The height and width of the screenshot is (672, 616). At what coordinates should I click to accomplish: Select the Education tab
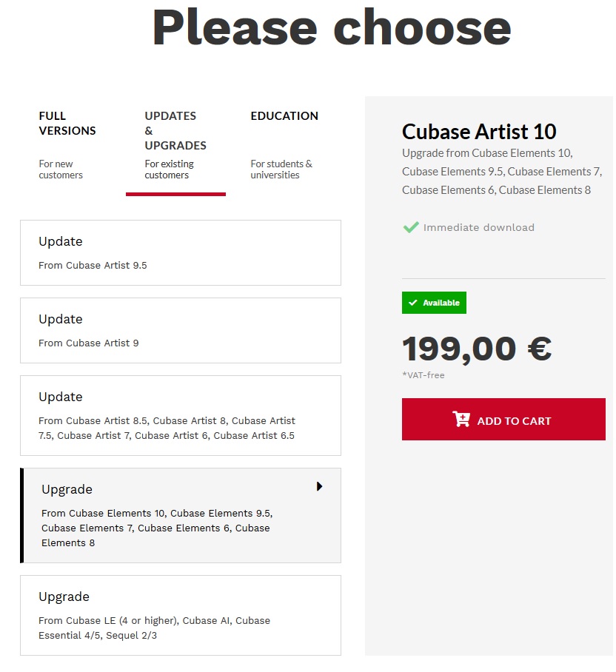[284, 116]
